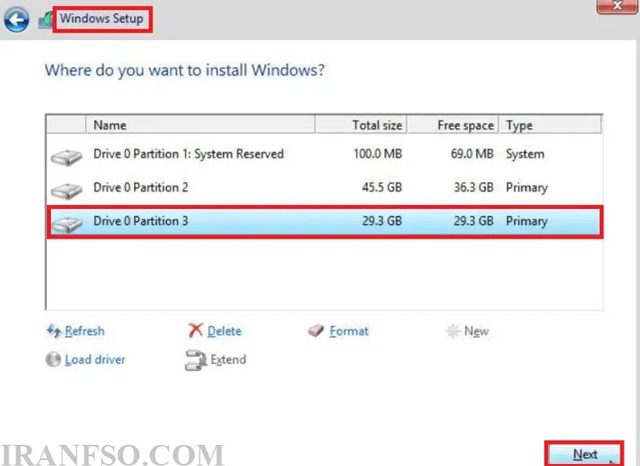Select the Drive 0 Partition 3 row
The width and height of the screenshot is (640, 466).
(x=324, y=222)
